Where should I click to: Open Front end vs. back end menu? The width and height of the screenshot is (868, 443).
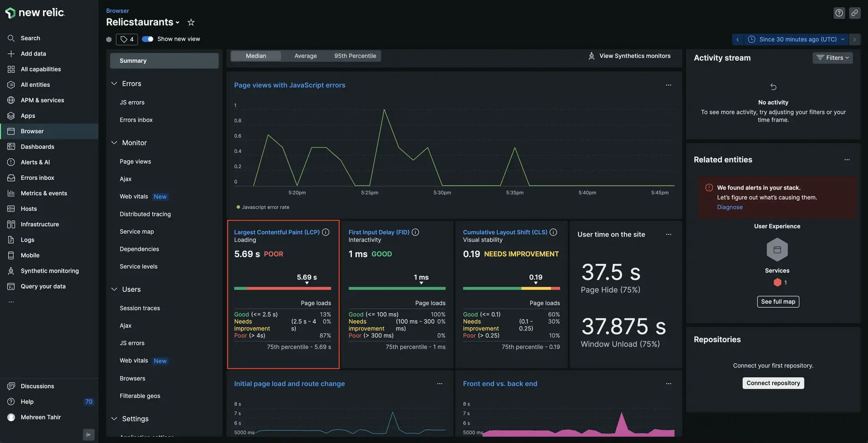pyautogui.click(x=669, y=384)
